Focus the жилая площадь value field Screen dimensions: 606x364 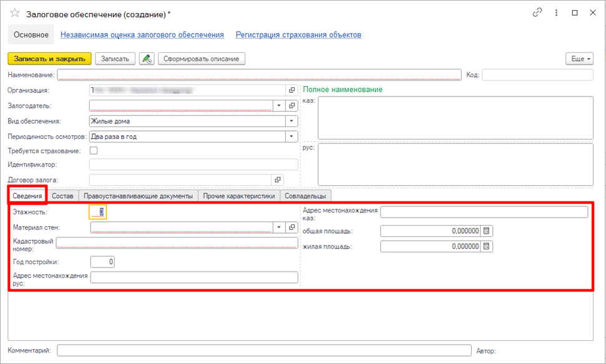point(431,246)
